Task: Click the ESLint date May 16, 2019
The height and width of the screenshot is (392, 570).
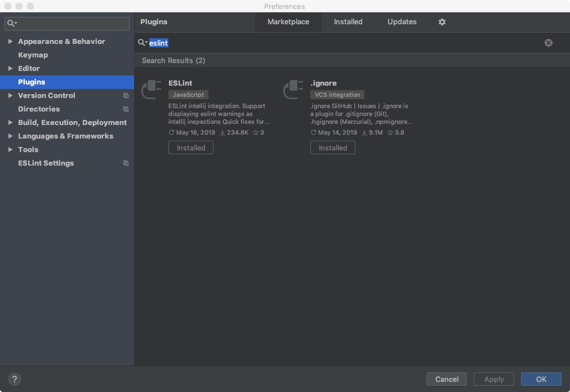Action: click(x=195, y=133)
